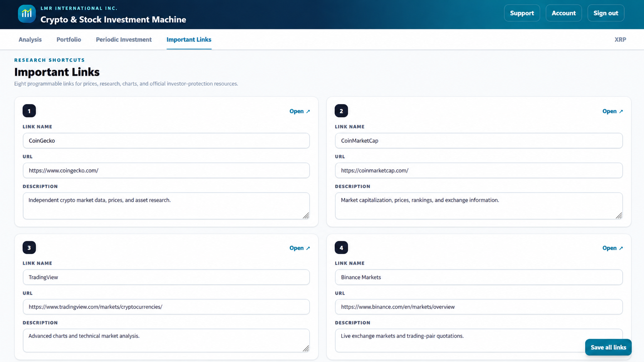Focus the Binance Markets link name field
644x362 pixels.
pos(479,277)
